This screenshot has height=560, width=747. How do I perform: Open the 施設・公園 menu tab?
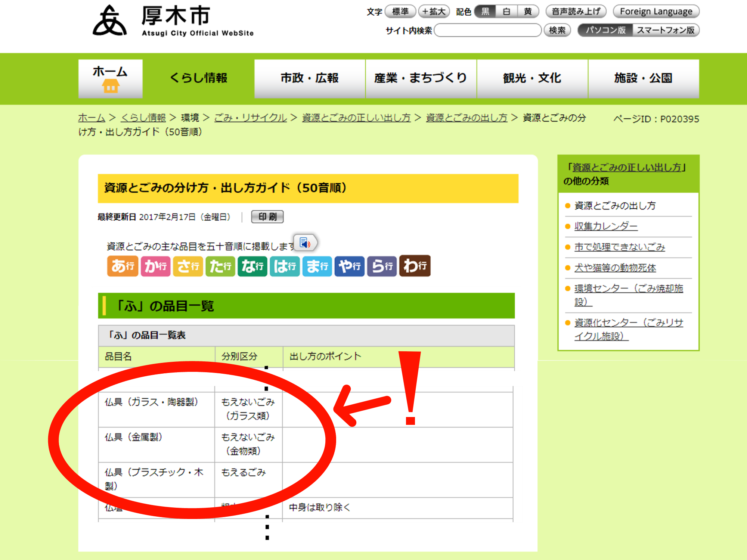click(x=644, y=78)
